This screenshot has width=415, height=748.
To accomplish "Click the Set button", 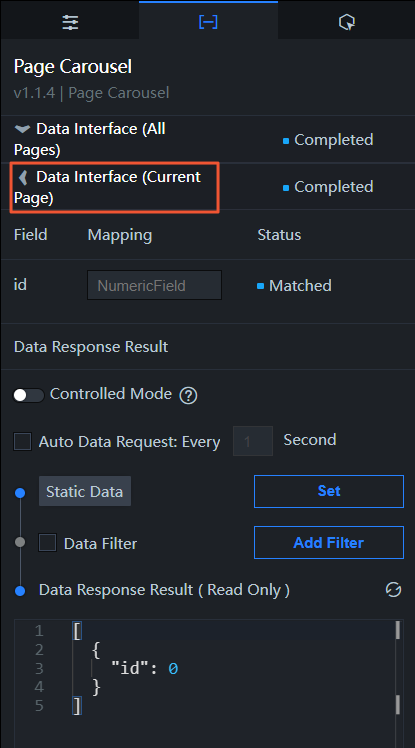I will (x=329, y=491).
